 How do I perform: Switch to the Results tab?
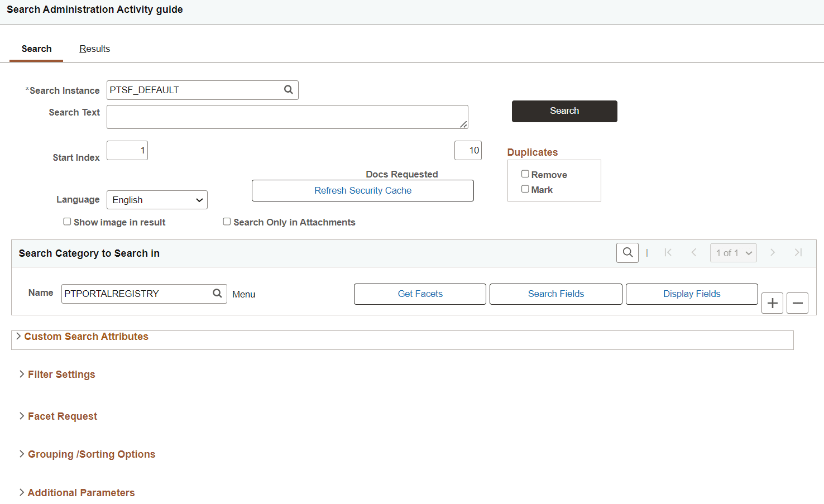[94, 49]
